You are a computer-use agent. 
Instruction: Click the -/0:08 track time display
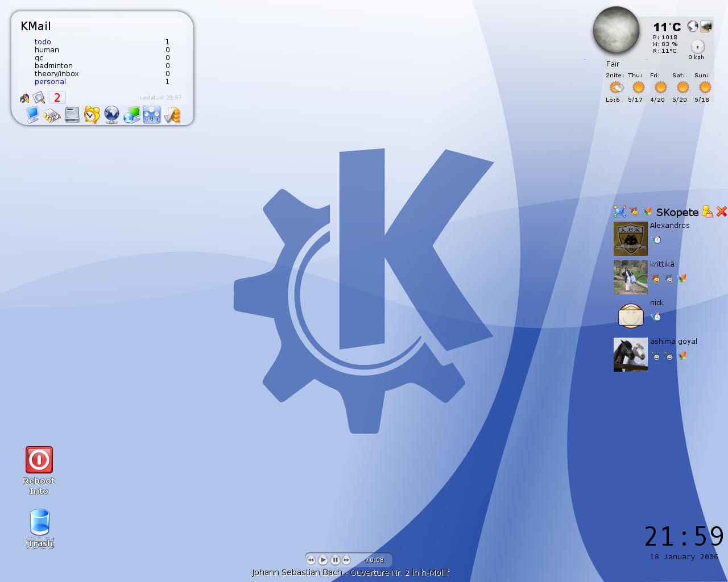click(x=373, y=560)
